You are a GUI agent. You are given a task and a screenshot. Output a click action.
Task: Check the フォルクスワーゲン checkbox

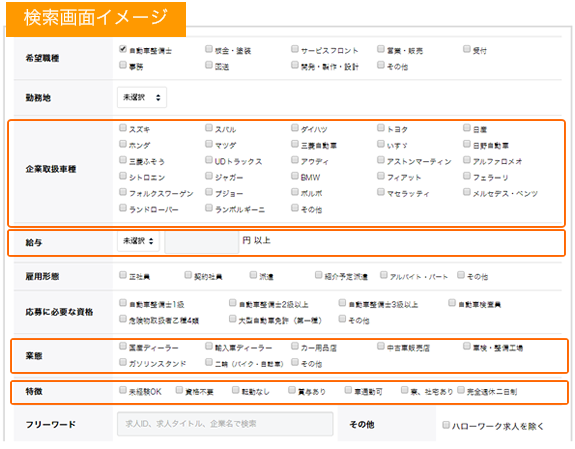(123, 192)
